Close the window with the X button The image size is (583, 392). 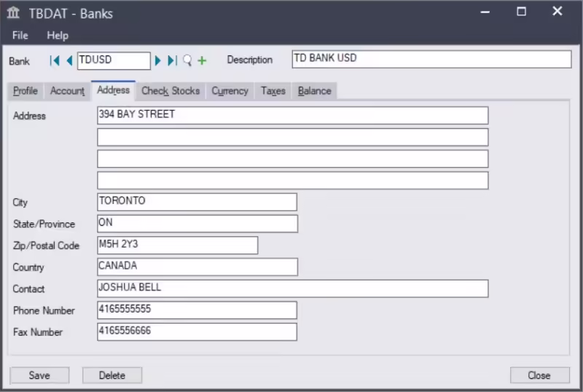coord(557,11)
